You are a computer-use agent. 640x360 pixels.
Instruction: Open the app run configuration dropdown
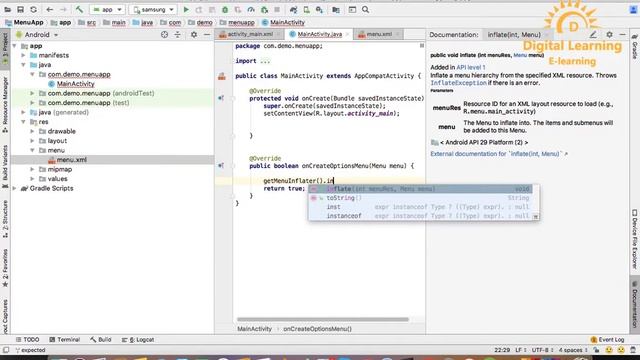107,9
